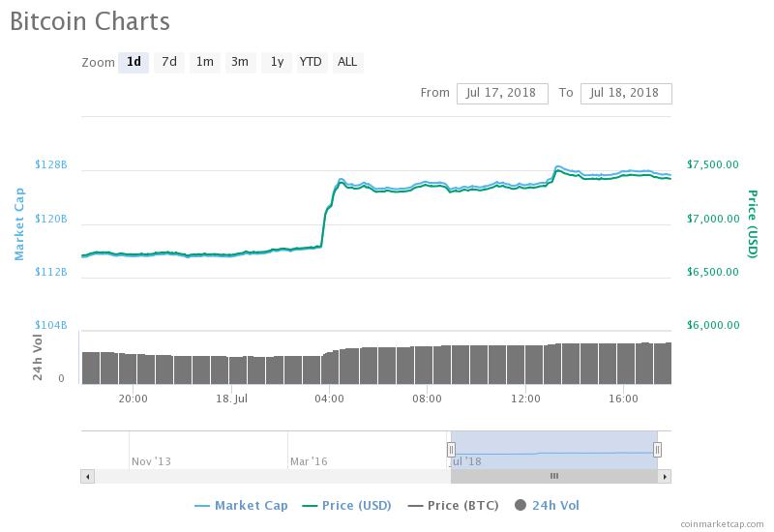Click navigator scroll left arrow
Image resolution: width=774 pixels, height=532 pixels.
pos(88,476)
